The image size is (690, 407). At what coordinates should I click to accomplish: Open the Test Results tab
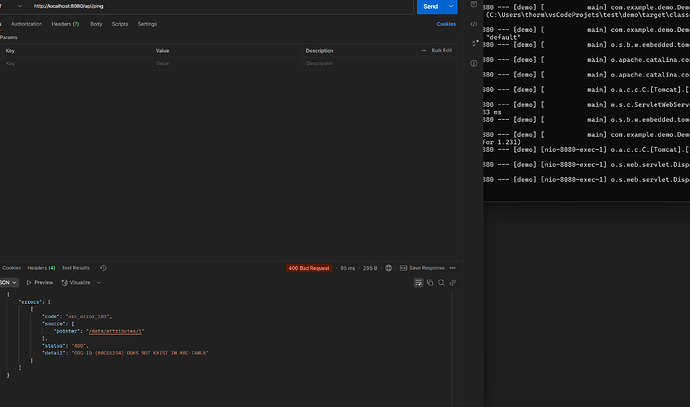pyautogui.click(x=76, y=268)
